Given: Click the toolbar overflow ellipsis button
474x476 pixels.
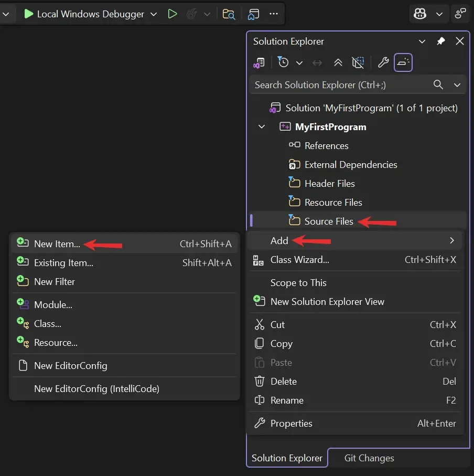Looking at the screenshot, I should pos(274,14).
